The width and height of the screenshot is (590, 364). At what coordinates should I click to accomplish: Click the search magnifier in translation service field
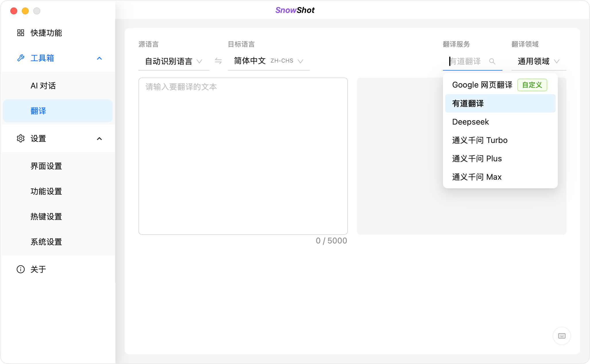coord(492,61)
